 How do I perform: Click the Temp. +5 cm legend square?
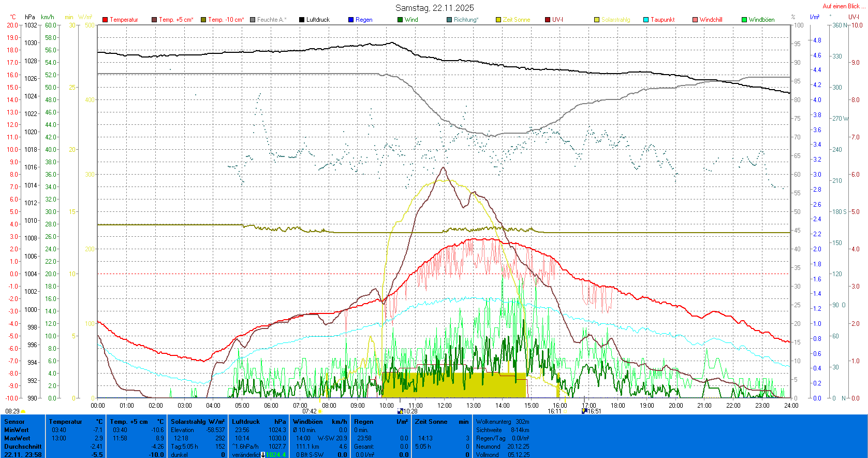coord(154,20)
